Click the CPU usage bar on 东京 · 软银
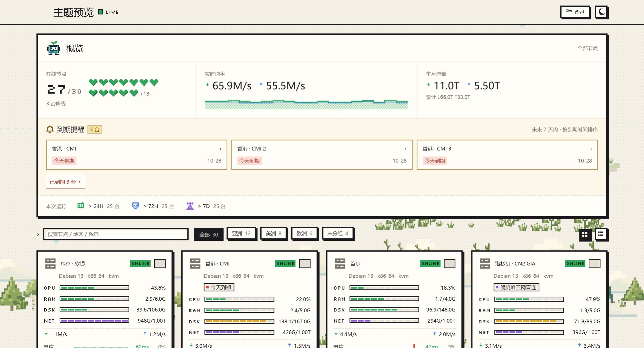The height and width of the screenshot is (348, 644). click(x=94, y=288)
